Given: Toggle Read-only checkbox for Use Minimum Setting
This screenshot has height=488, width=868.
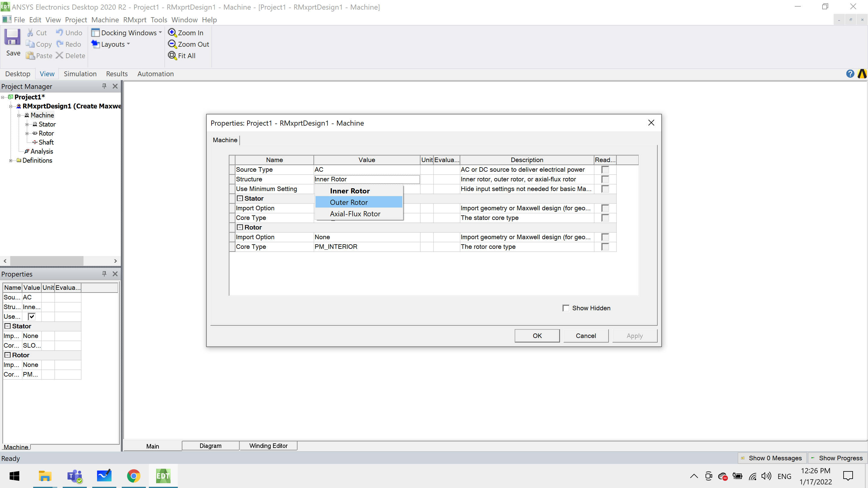Looking at the screenshot, I should coord(605,189).
